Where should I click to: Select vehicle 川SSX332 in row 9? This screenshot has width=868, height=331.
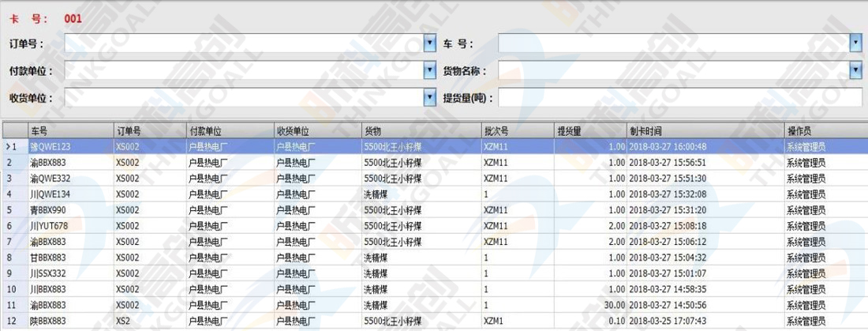tap(48, 274)
